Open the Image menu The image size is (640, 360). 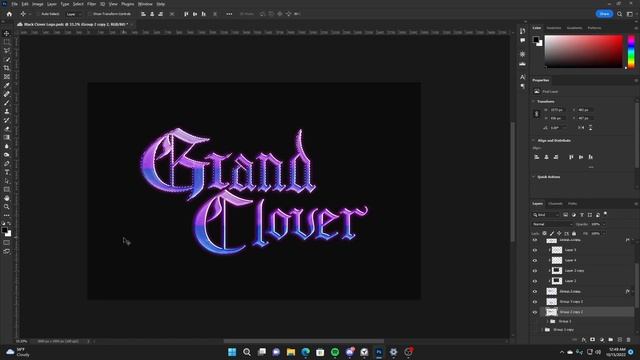click(x=38, y=4)
